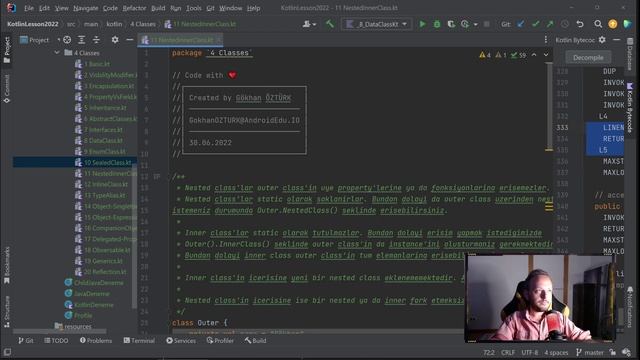Screen dimensions: 640x360
Task: Open the File menu
Action: pos(29,8)
